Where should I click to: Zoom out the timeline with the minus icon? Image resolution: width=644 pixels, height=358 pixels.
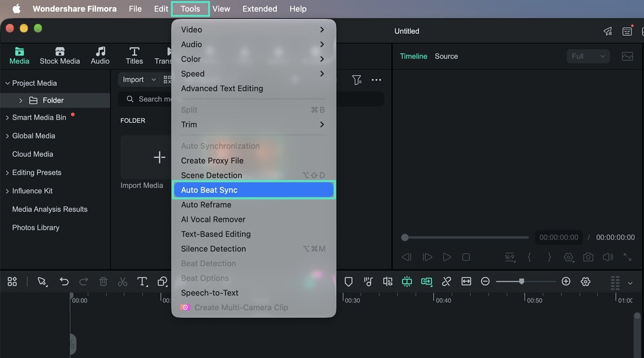[x=485, y=282]
